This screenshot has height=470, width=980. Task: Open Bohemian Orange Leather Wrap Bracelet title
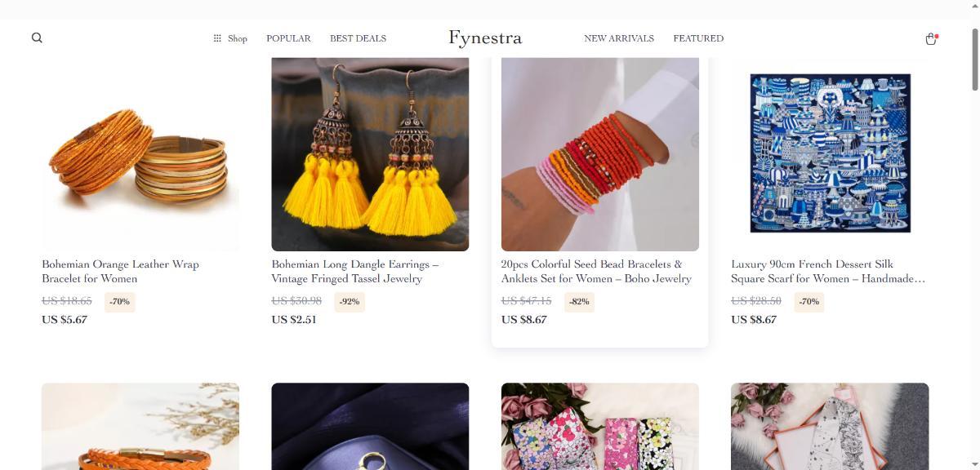click(x=121, y=272)
